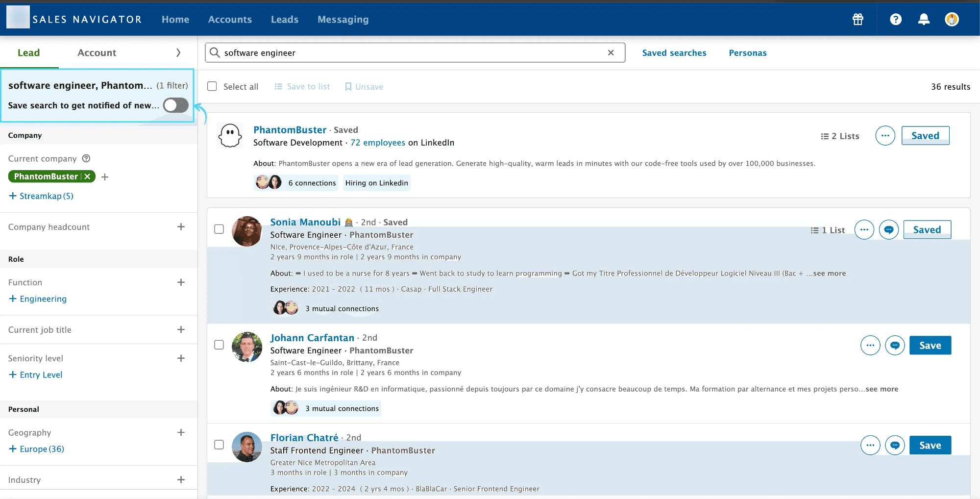Open the 2 Lists indicator for PhantomBuster
Screen dimensions: 980x499
(x=840, y=136)
